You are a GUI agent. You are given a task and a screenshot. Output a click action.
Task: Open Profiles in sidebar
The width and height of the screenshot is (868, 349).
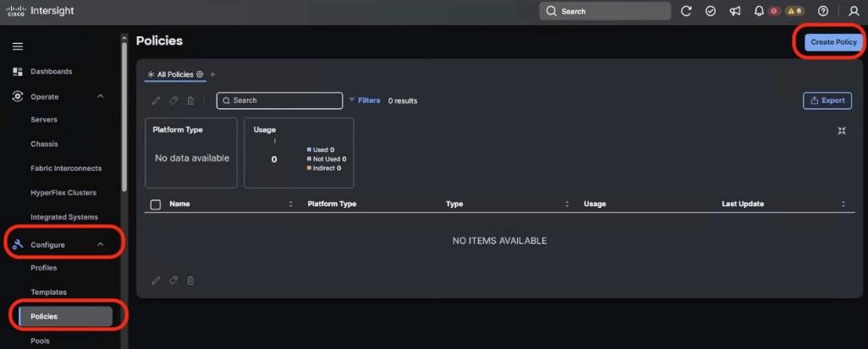(44, 268)
